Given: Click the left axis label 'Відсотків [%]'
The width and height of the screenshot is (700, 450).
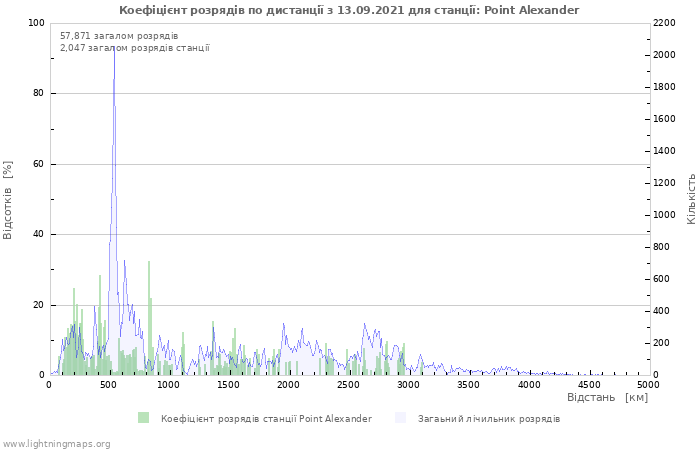Looking at the screenshot, I should (x=8, y=200).
